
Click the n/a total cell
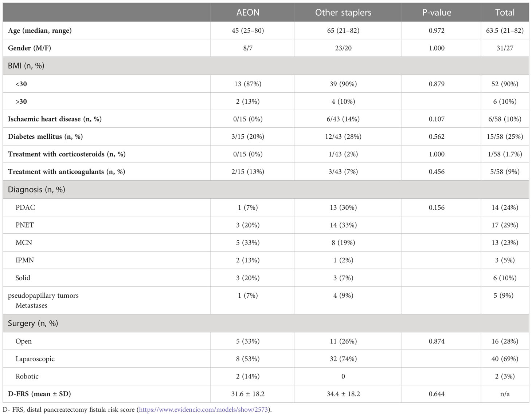505,394
